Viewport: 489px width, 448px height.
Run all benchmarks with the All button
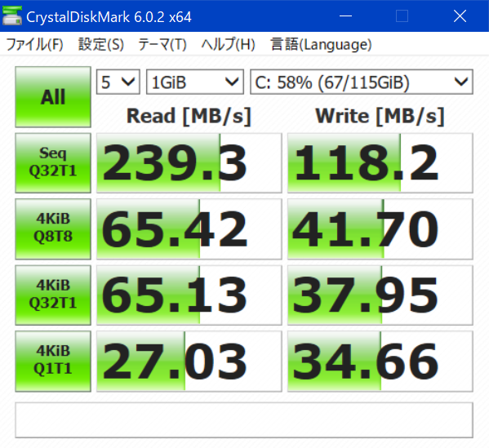point(53,96)
